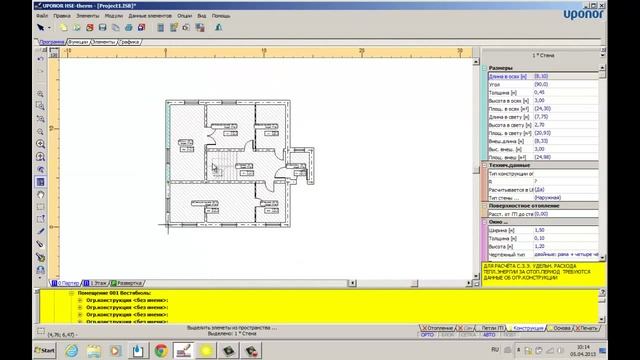Switch to the Печать bottom tab

[587, 328]
